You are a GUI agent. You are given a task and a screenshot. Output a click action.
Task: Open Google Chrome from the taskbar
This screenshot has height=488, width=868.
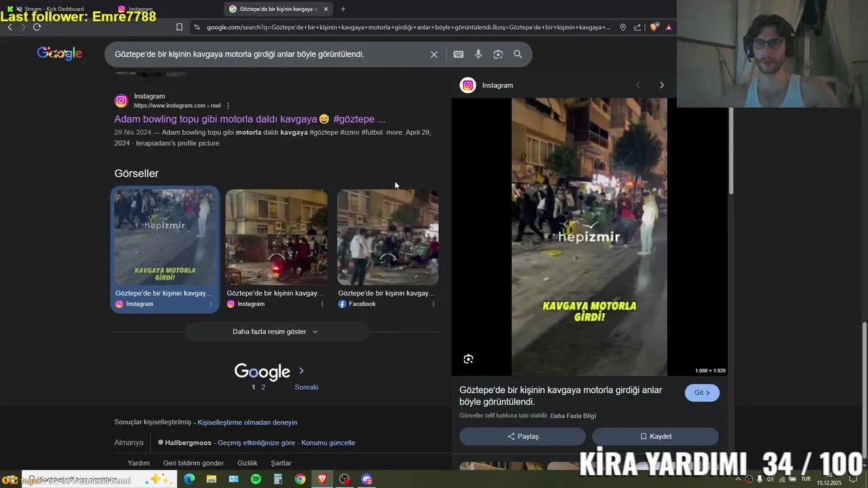[300, 479]
